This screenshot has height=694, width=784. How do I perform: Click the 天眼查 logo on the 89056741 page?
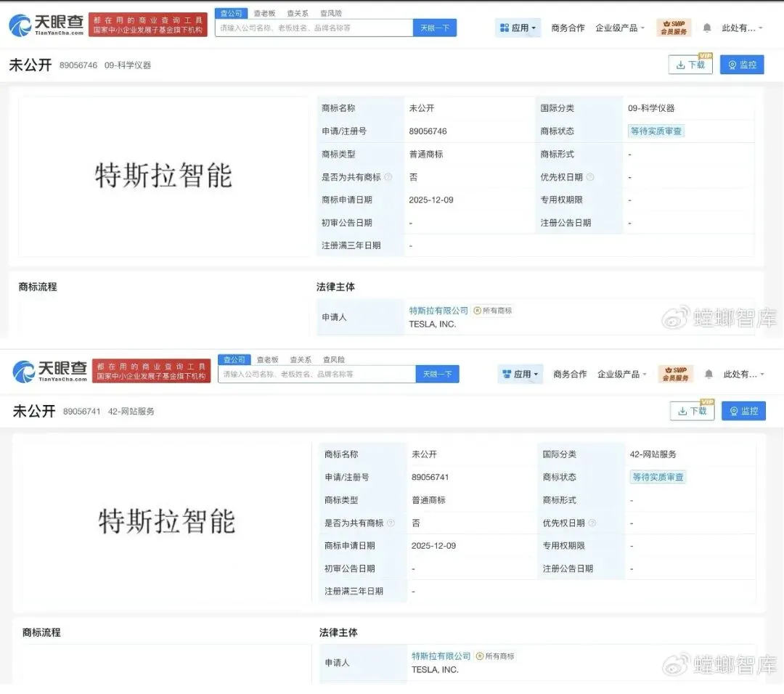coord(49,371)
